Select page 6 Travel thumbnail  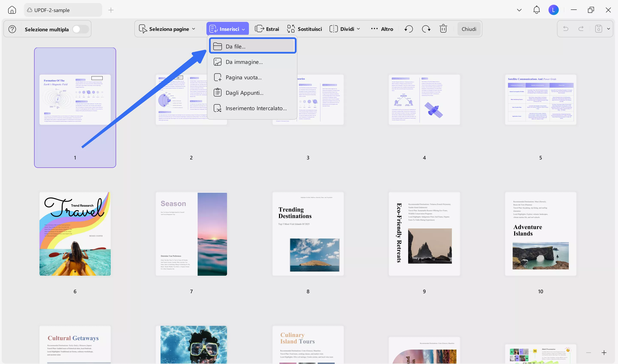click(x=75, y=234)
